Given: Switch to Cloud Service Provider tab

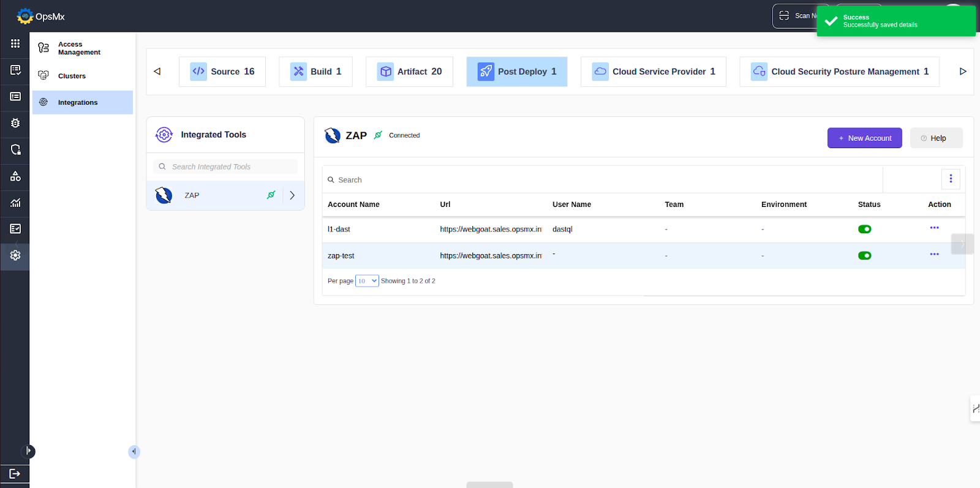Looking at the screenshot, I should pyautogui.click(x=653, y=72).
